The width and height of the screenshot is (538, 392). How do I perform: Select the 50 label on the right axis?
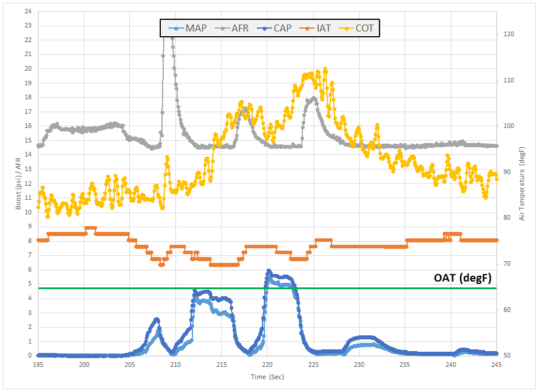click(506, 355)
